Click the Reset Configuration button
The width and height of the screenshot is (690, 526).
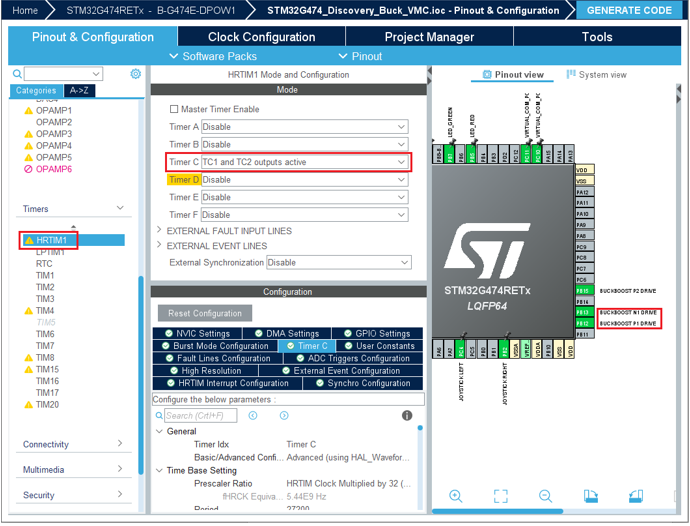coord(205,313)
